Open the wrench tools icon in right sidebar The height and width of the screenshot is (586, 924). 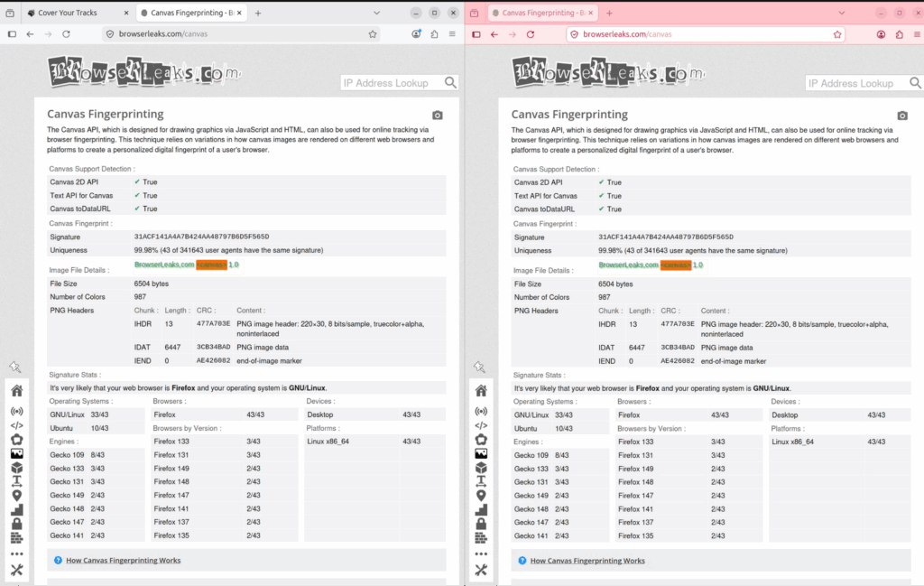(481, 570)
